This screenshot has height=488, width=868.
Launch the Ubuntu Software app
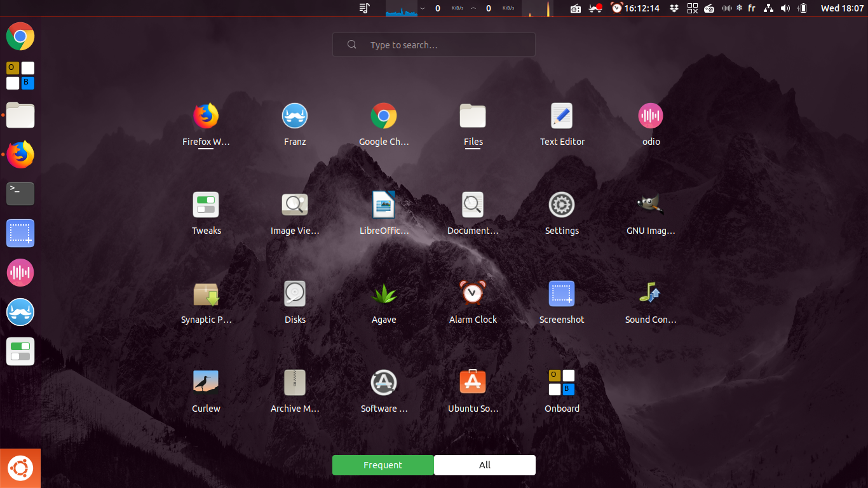473,391
